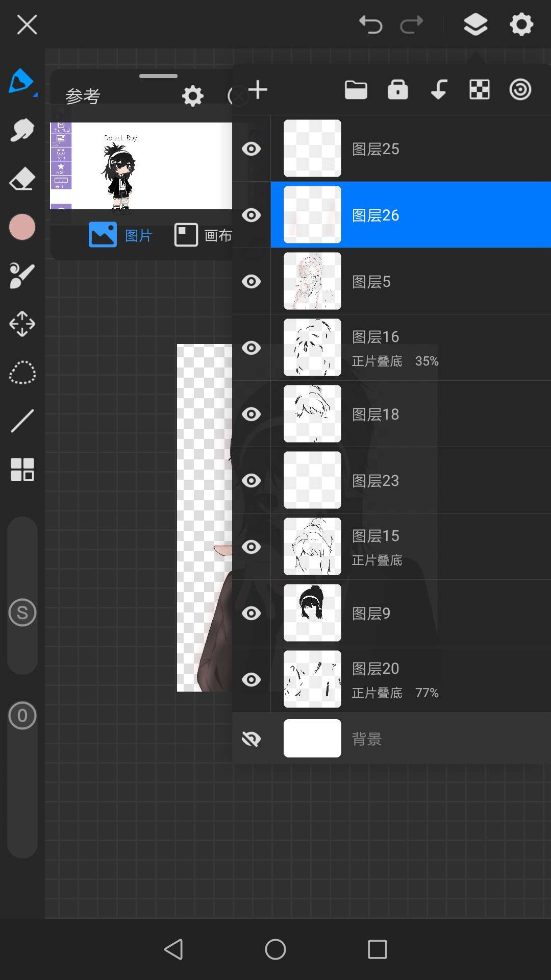Select the smudge tool
This screenshot has height=980, width=551.
22,131
